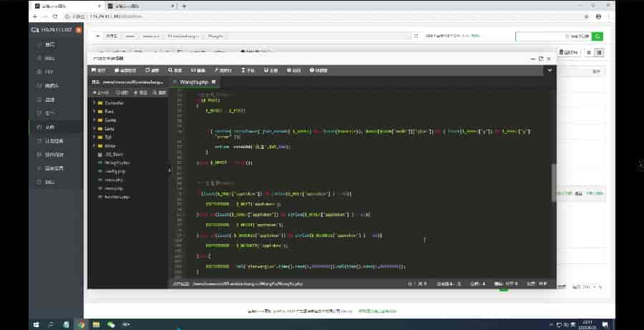Screen dimensions: 644x330
Task: Expand the Controller folder in file tree
Action: tap(94, 103)
